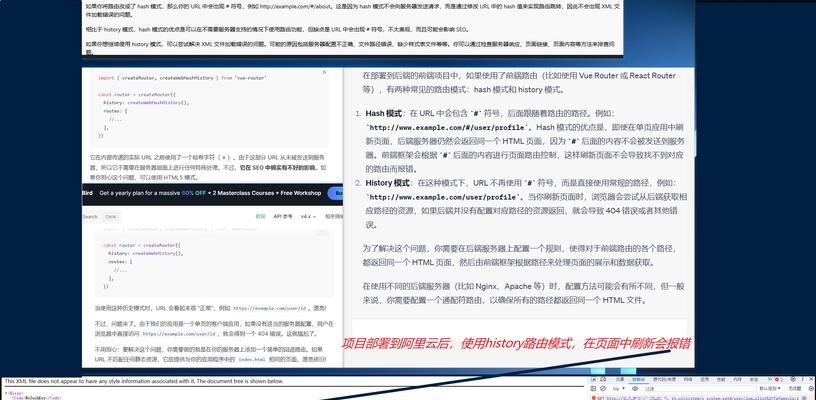Switch to the DevTools Sources tab
The image size is (816, 400).
coord(665,380)
